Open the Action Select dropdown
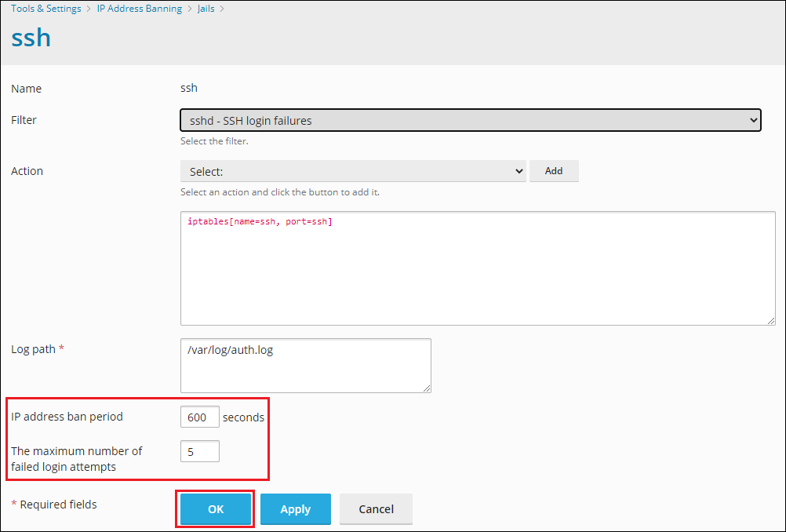The image size is (786, 532). pyautogui.click(x=352, y=171)
